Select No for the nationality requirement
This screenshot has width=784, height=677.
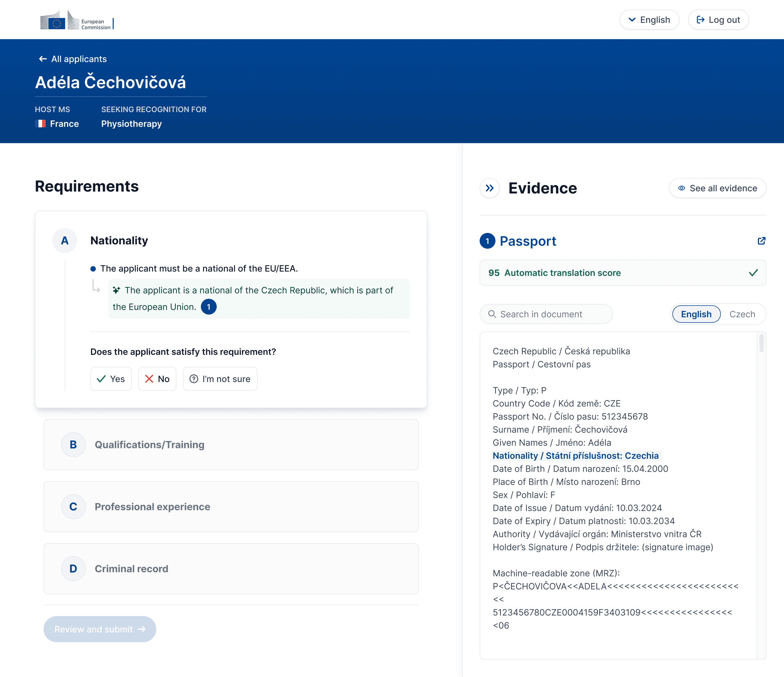(157, 379)
